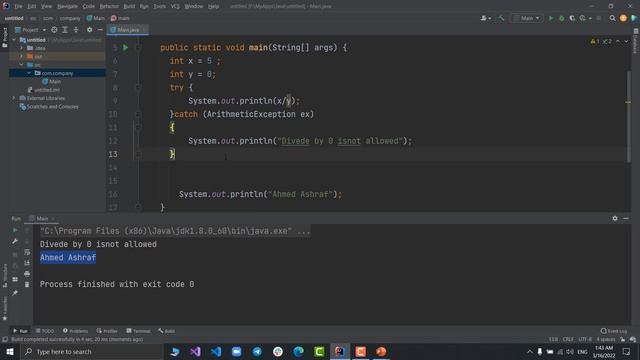Viewport: 640px width, 360px height.
Task: Select untitled.iml file in project tree
Action: (44, 90)
